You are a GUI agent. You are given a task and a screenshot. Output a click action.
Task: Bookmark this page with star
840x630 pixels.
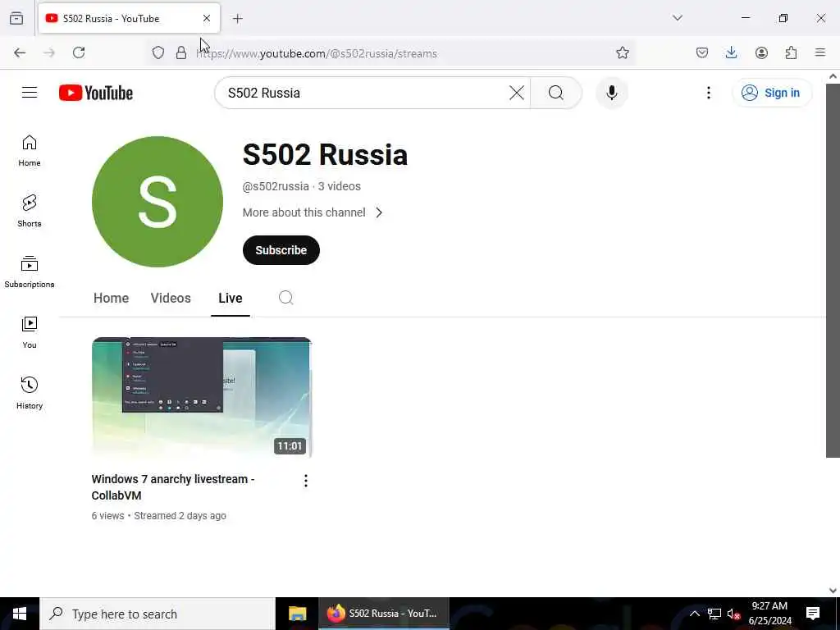(x=622, y=52)
